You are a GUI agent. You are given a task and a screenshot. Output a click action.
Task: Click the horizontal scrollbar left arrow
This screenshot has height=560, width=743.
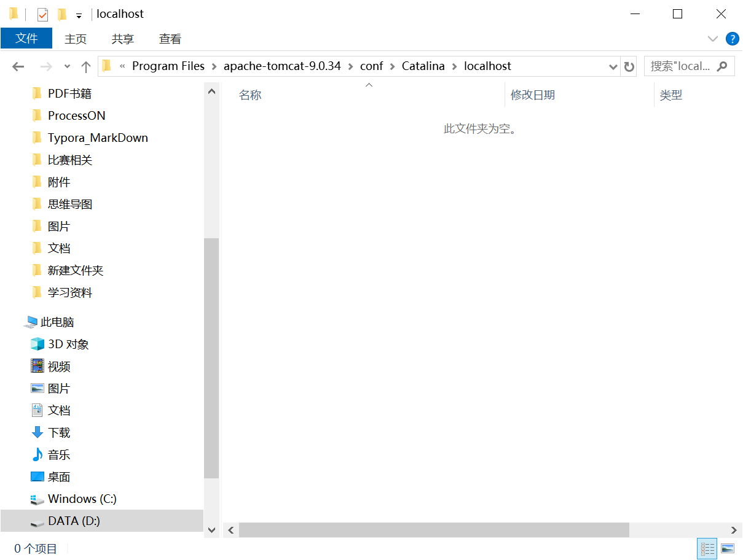tap(231, 529)
